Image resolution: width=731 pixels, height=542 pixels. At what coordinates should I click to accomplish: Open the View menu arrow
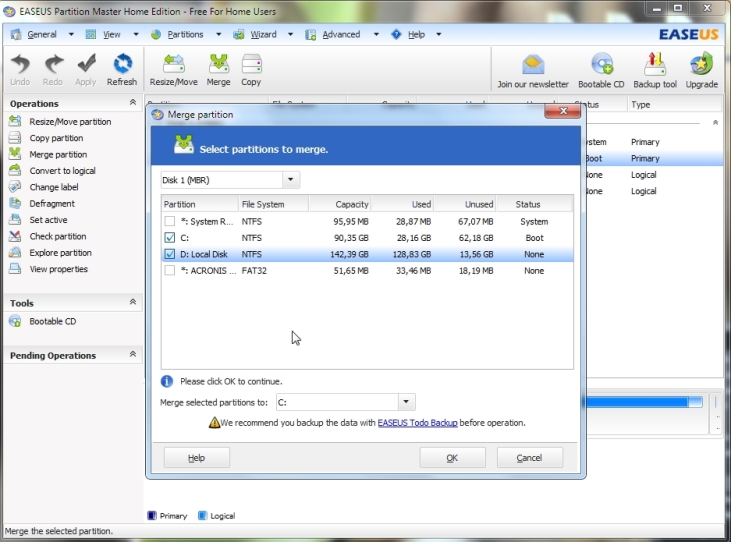click(x=136, y=34)
